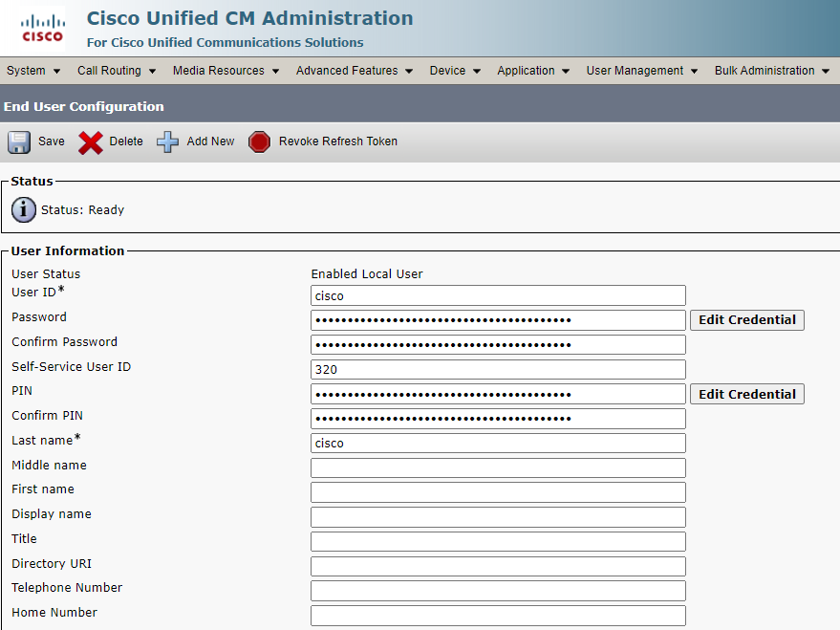Open the Bulk Administration menu
The image size is (840, 630).
pos(772,71)
